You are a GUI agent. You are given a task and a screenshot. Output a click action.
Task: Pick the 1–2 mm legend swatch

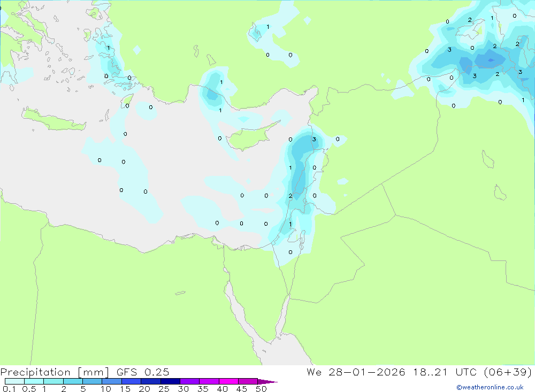pos(53,381)
